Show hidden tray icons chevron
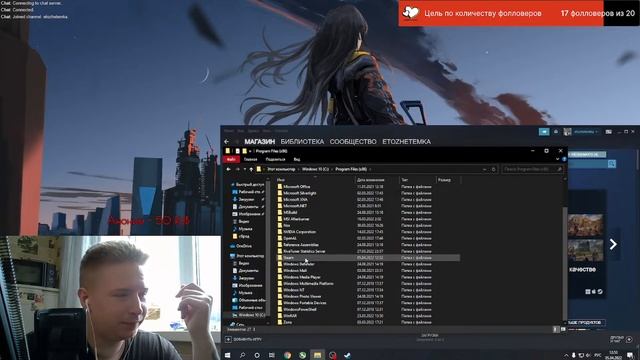 [x=566, y=355]
